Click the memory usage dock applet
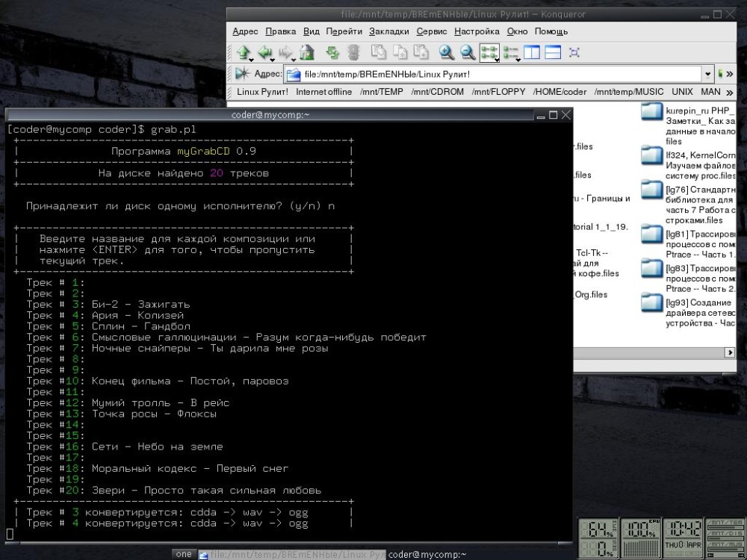This screenshot has height=560, width=747. tap(598, 538)
